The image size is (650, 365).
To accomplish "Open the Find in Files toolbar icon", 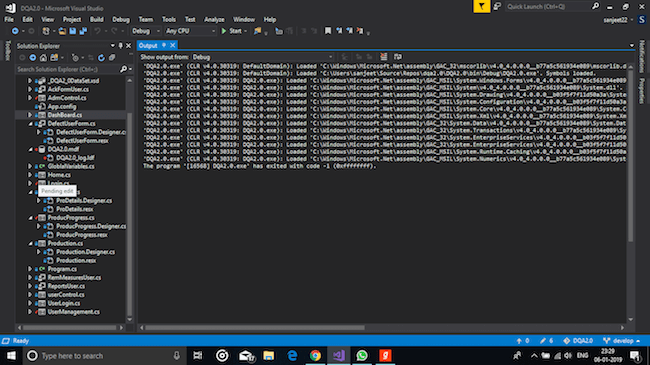I will [257, 31].
